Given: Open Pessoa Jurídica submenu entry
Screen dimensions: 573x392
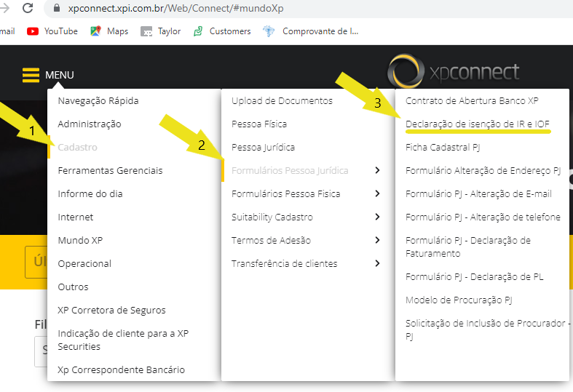Looking at the screenshot, I should click(263, 148).
